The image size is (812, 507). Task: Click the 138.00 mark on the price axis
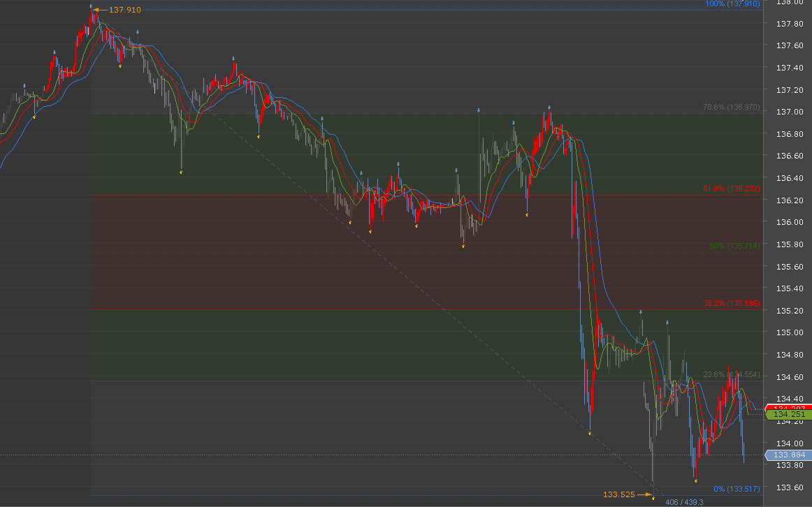point(789,2)
